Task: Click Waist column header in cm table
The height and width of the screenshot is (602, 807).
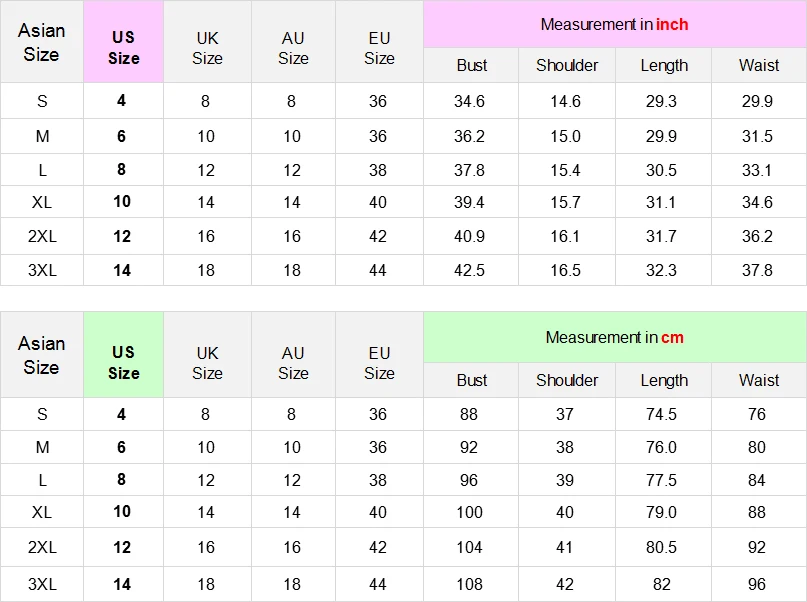Action: tap(758, 380)
